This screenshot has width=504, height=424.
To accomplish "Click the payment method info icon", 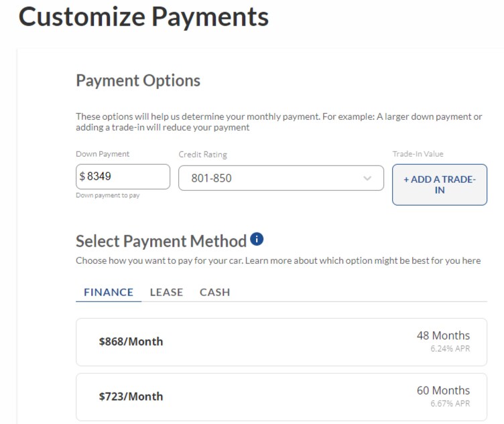I will (257, 239).
